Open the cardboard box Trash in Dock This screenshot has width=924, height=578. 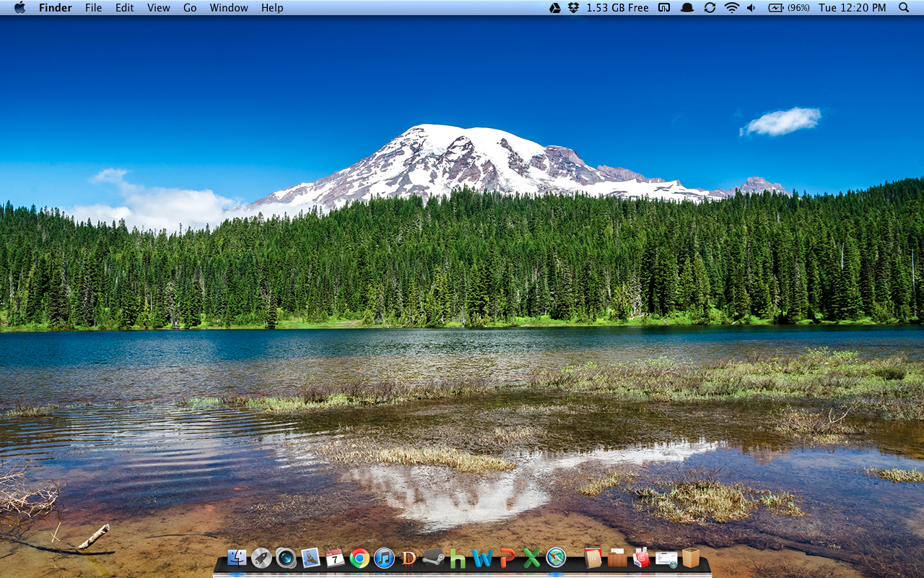point(691,558)
